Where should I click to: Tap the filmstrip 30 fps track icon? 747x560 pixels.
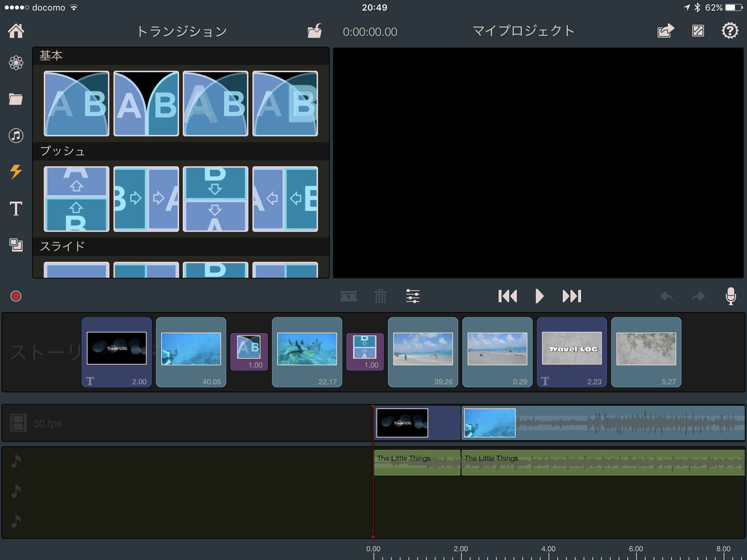click(x=18, y=423)
